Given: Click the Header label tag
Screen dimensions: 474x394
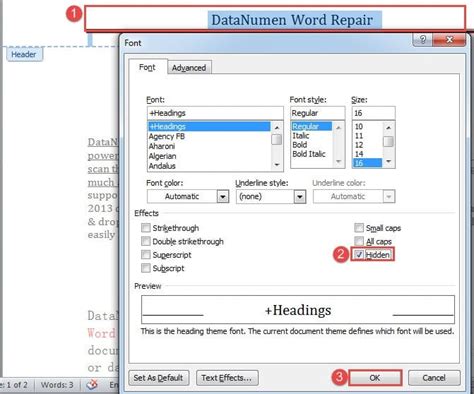Looking at the screenshot, I should pos(24,54).
